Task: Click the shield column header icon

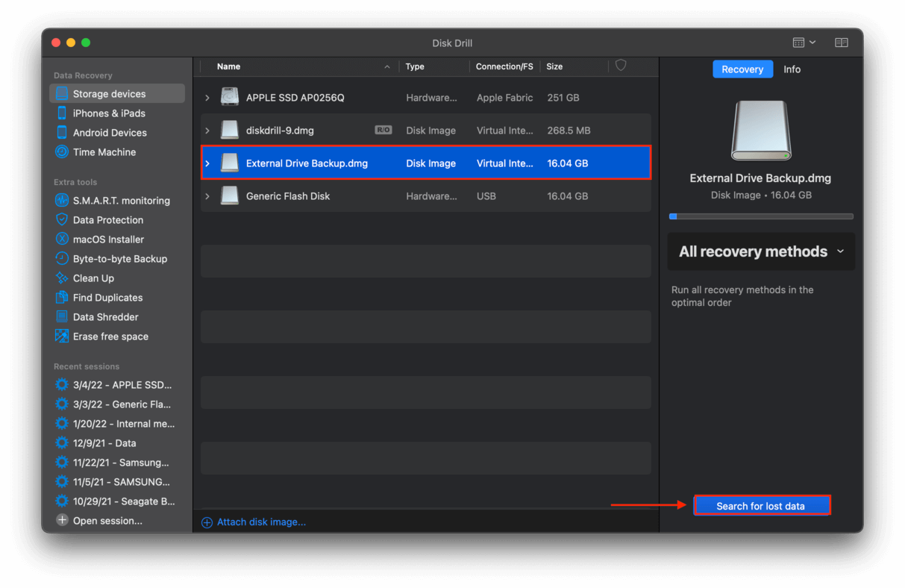Action: coord(621,66)
